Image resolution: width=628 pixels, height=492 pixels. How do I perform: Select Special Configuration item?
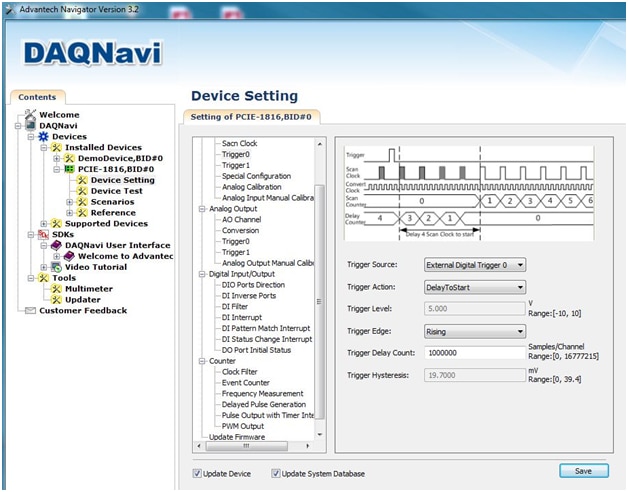[x=256, y=176]
